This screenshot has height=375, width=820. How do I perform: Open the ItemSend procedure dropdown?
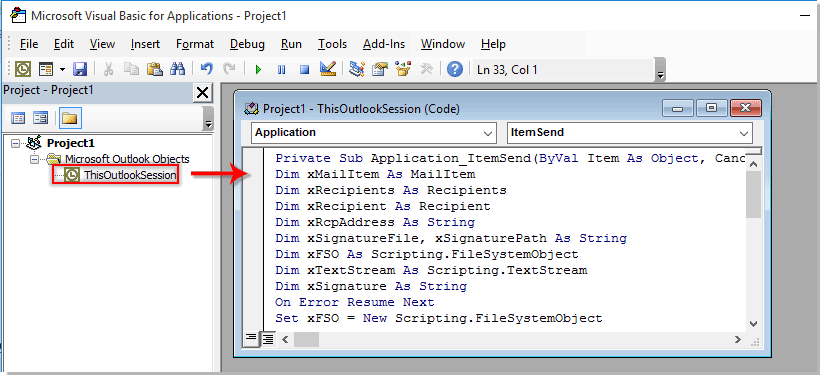click(630, 133)
